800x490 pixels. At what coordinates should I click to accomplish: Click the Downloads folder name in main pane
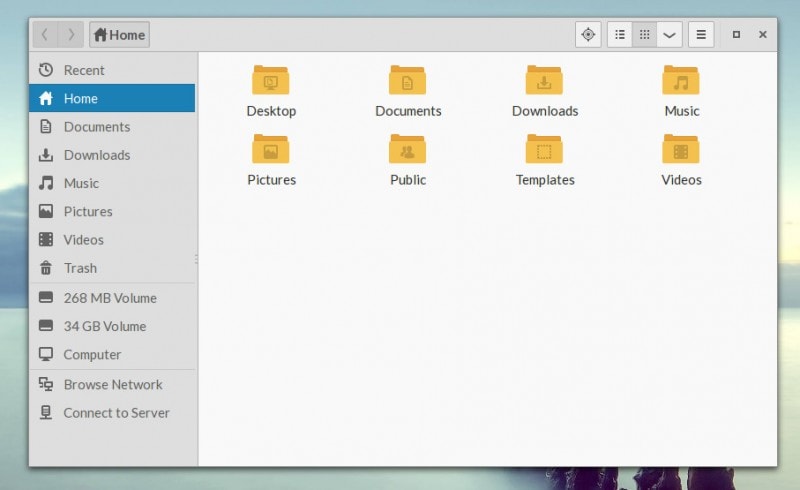pos(545,111)
